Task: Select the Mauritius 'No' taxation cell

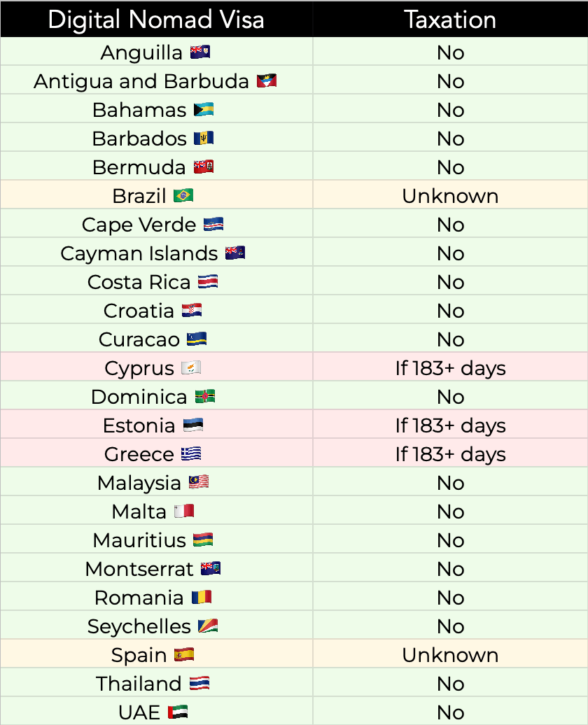Action: pos(450,540)
